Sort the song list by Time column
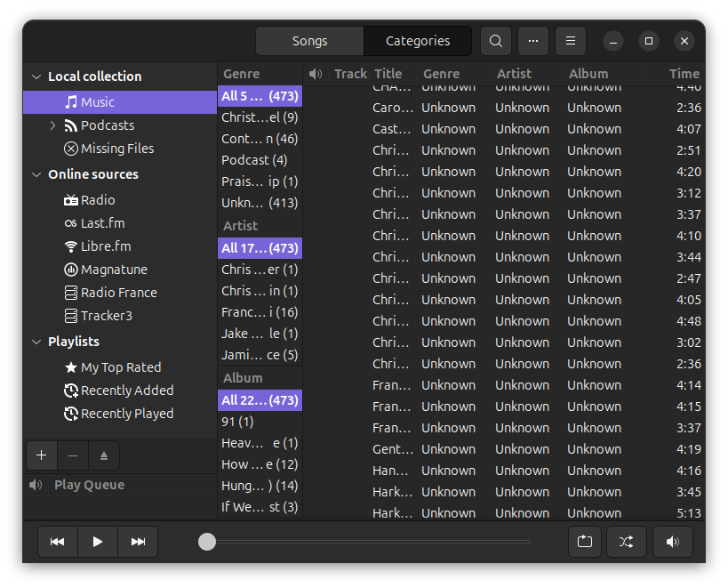 pyautogui.click(x=684, y=74)
